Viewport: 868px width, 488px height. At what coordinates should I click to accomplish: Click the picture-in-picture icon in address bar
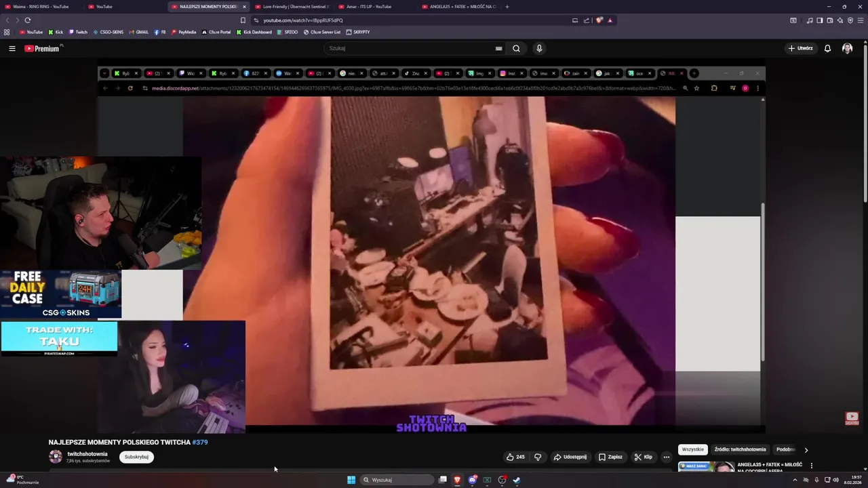coord(575,20)
